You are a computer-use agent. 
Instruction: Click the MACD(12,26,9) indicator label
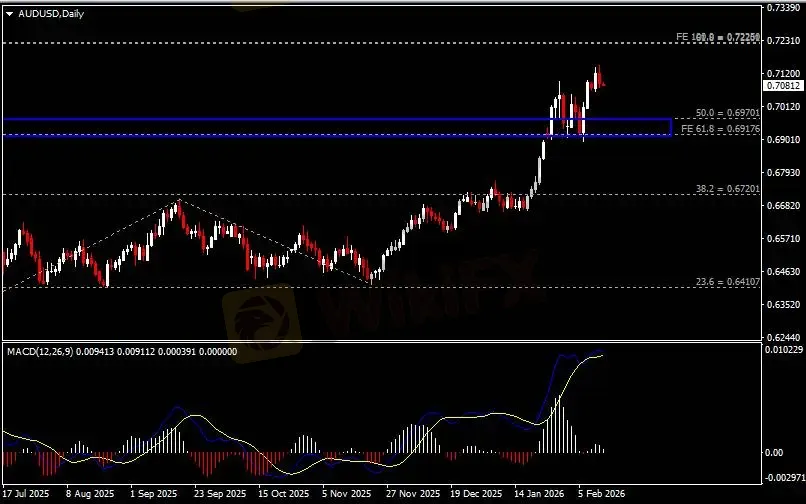coord(40,352)
